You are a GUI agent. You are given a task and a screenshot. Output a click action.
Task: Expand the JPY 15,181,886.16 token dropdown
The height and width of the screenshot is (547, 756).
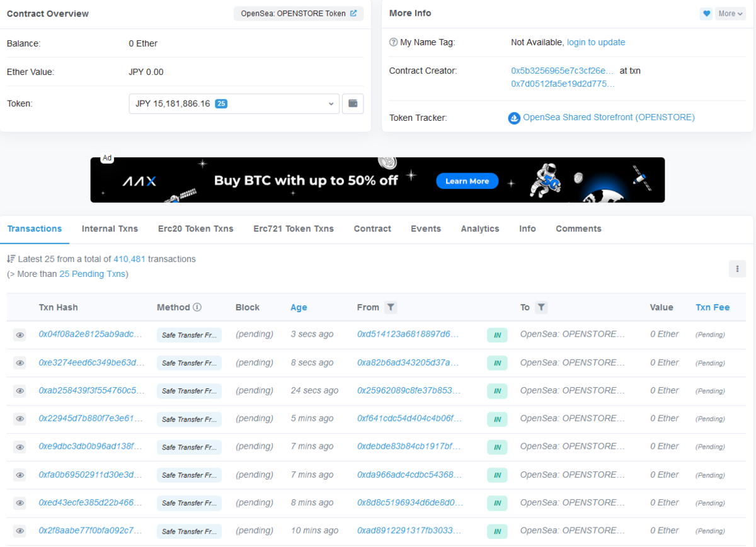234,104
